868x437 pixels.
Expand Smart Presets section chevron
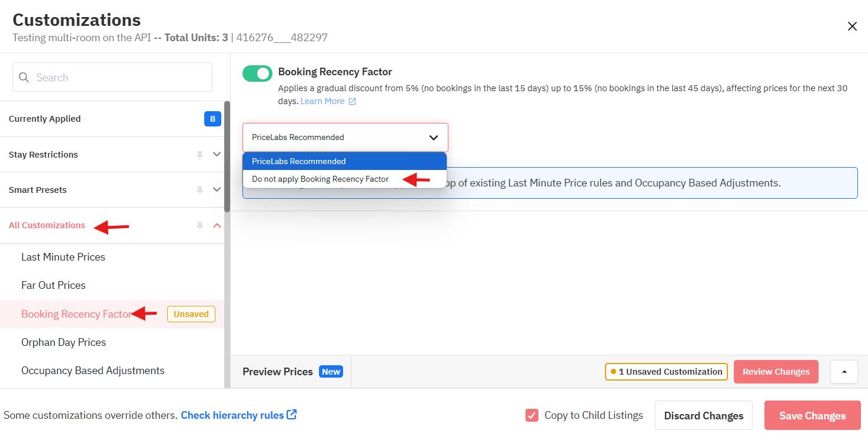[x=217, y=190]
